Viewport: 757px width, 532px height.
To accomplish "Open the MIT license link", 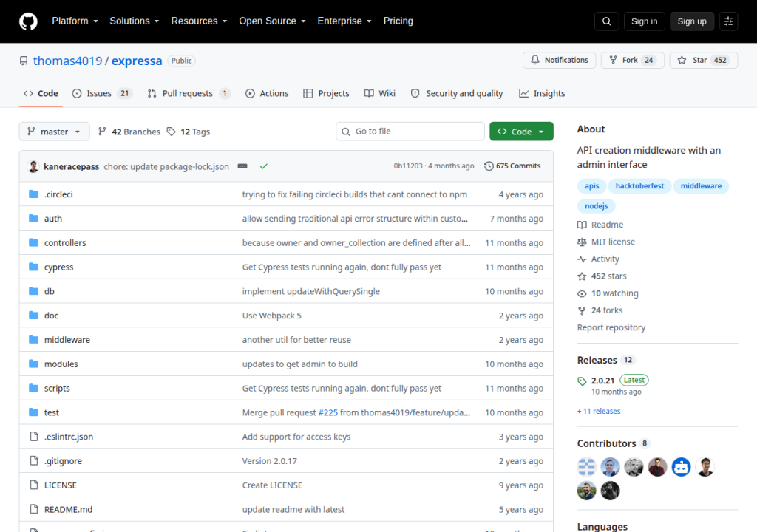I will pyautogui.click(x=606, y=242).
